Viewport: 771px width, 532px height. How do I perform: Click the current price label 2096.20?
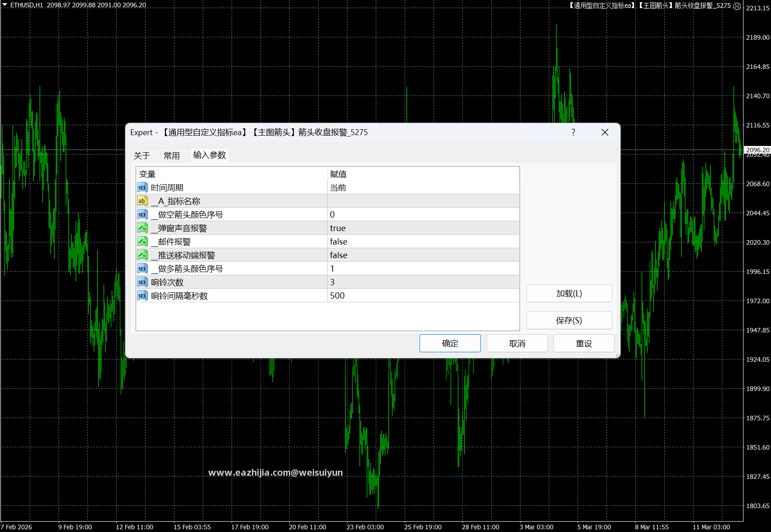pos(757,150)
